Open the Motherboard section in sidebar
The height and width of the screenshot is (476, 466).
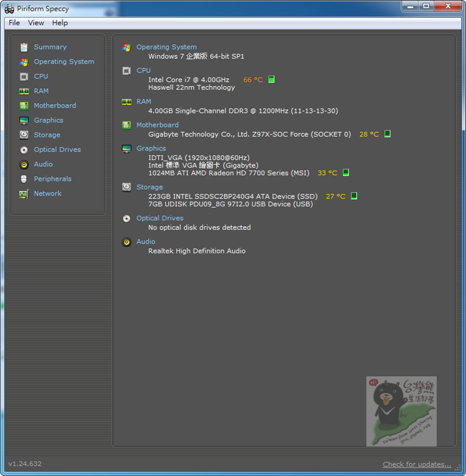coord(55,105)
